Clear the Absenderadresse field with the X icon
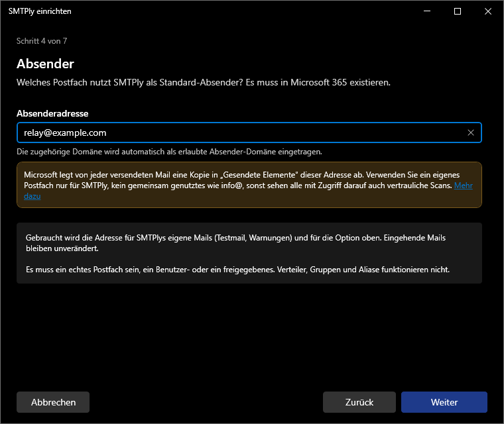Viewport: 504px width, 424px height. click(x=471, y=132)
